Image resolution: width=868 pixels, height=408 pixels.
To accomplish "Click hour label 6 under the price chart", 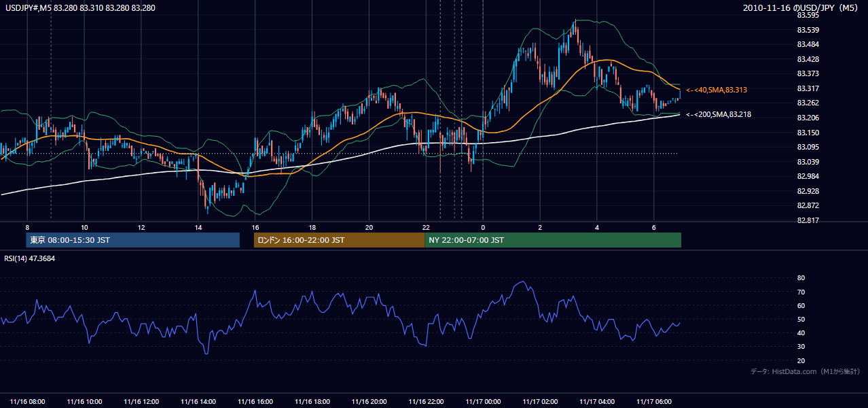I will tap(654, 226).
